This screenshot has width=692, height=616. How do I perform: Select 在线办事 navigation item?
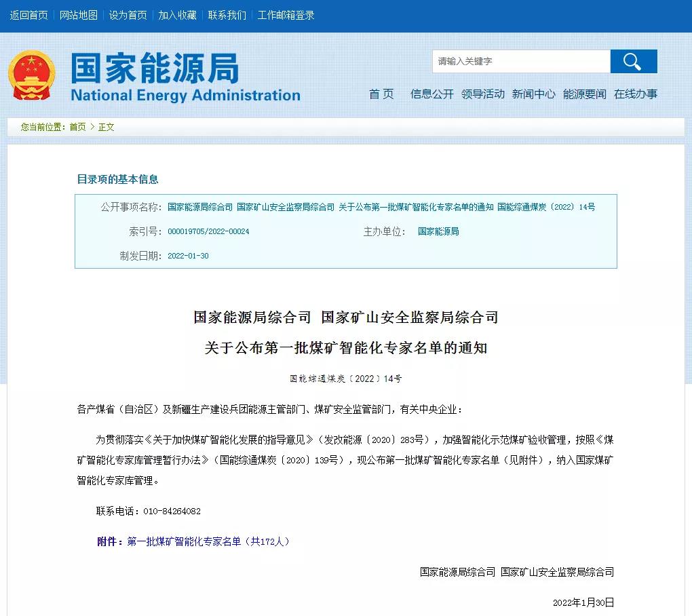[636, 94]
